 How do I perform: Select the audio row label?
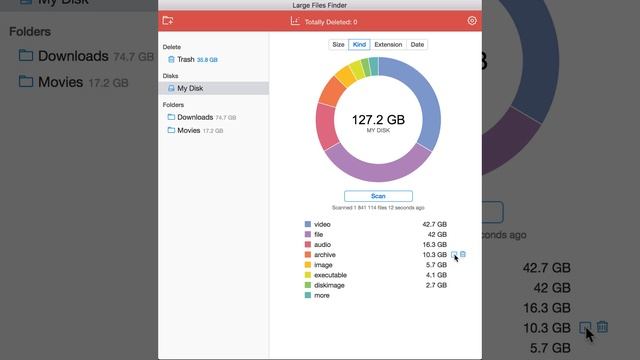tap(322, 244)
